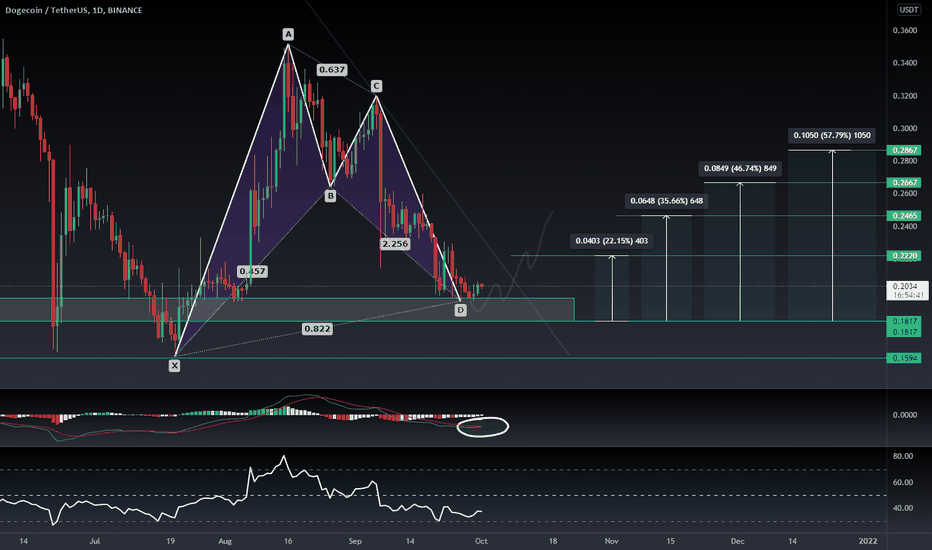
Task: Click the 0.2465 price level tag
Action: 904,216
